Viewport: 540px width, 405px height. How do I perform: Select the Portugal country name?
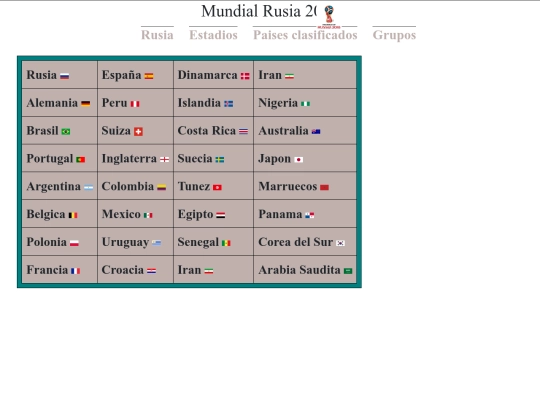click(x=50, y=159)
